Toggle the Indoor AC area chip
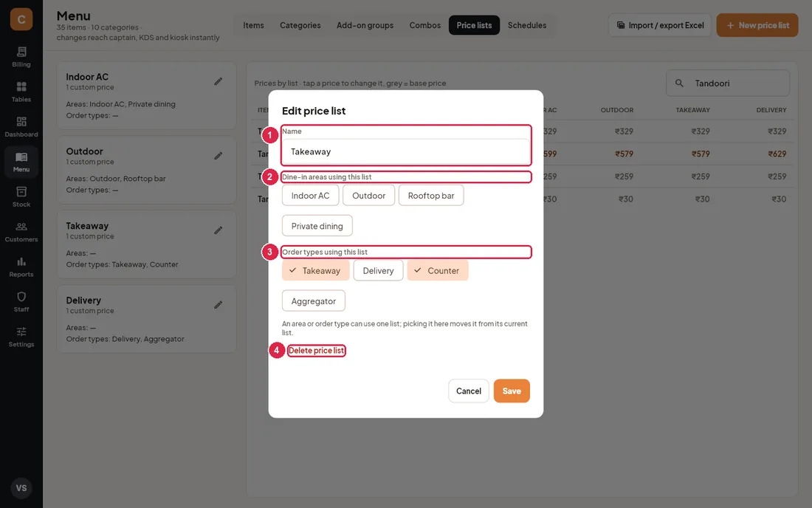This screenshot has width=812, height=508. [x=310, y=195]
